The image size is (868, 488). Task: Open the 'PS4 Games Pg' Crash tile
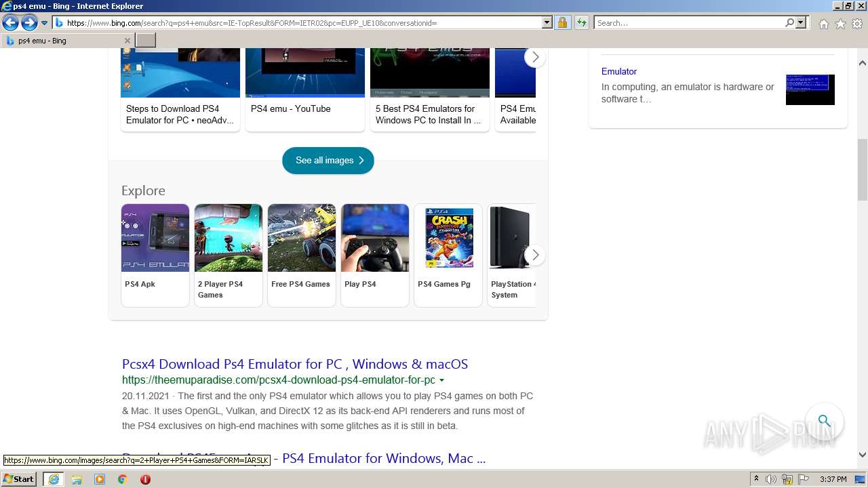click(x=448, y=255)
